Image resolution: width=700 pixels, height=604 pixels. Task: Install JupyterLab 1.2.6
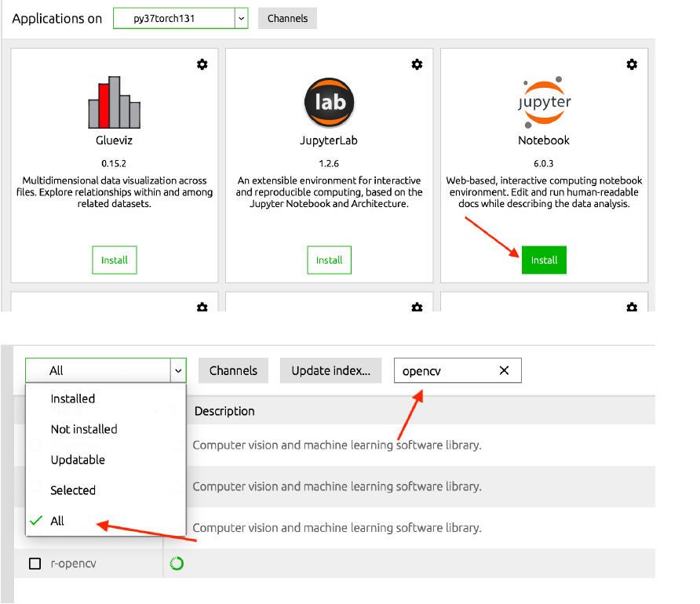[330, 260]
